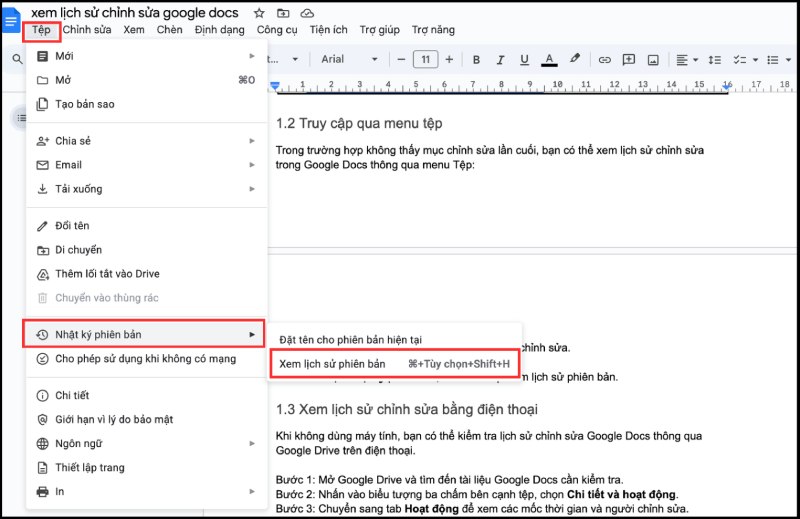Open the Trợ năng menu

click(x=433, y=30)
